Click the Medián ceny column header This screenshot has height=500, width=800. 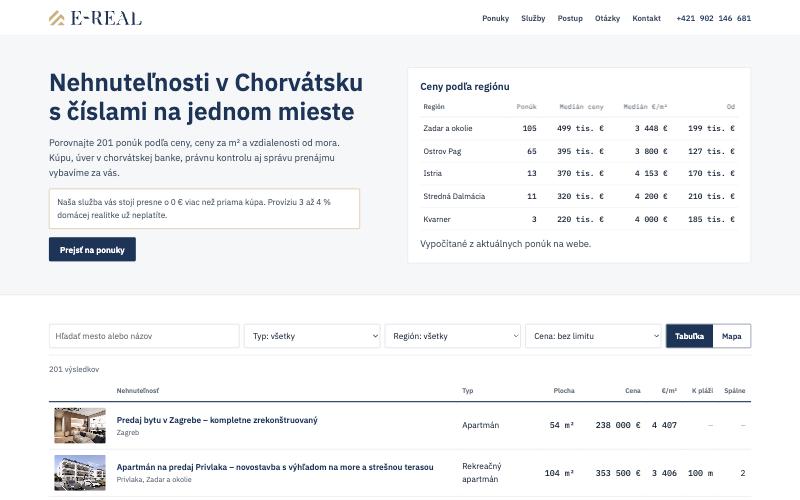(x=582, y=107)
